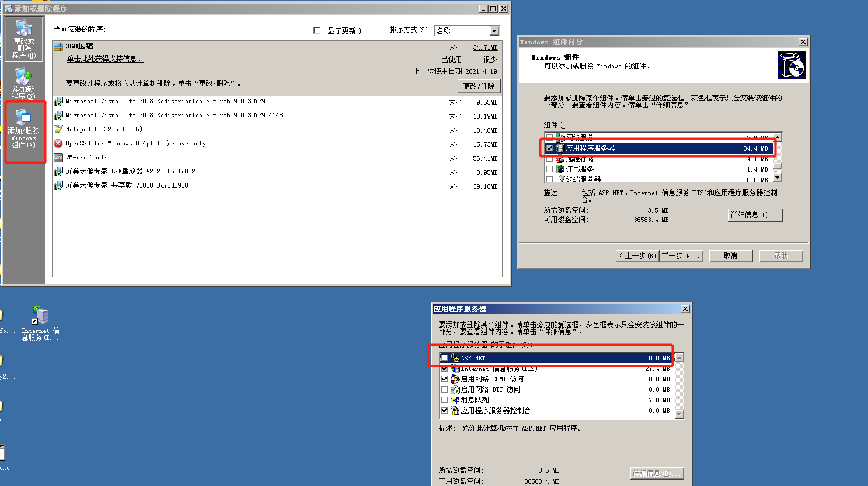Toggle the 终端服务器 checkbox
Screen dimensions: 868x486
(x=549, y=179)
